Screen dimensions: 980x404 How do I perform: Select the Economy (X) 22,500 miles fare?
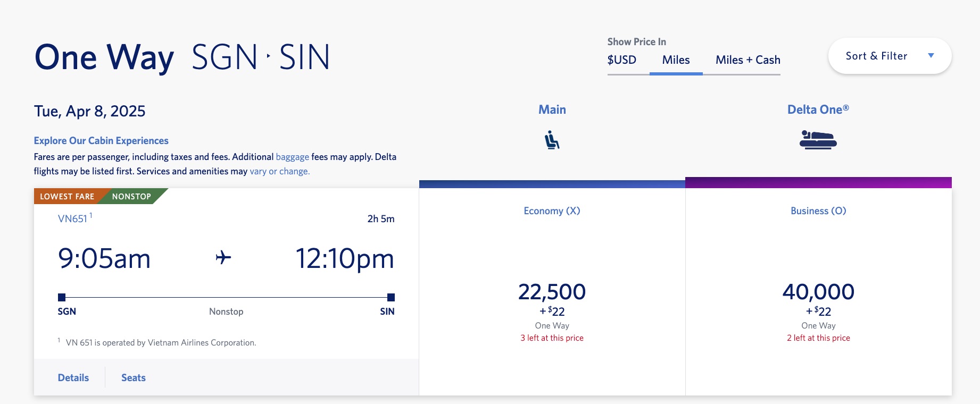552,291
